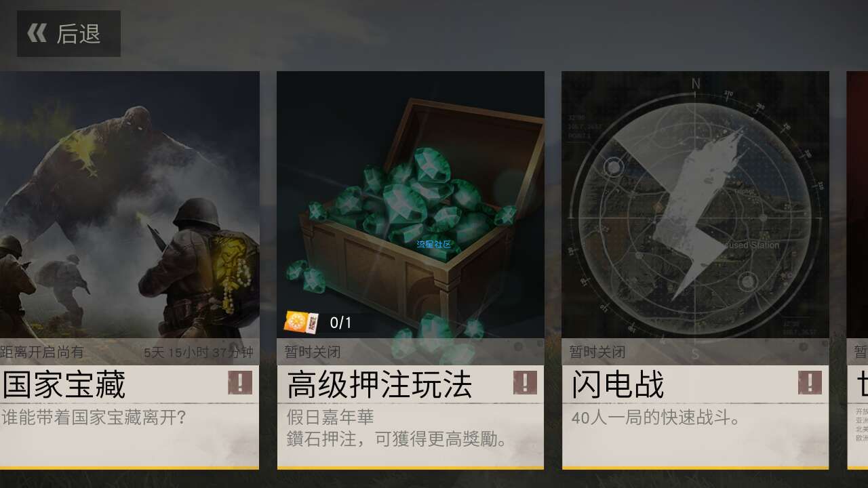Click description 谁能带着国家宝藏离开?

click(x=94, y=417)
